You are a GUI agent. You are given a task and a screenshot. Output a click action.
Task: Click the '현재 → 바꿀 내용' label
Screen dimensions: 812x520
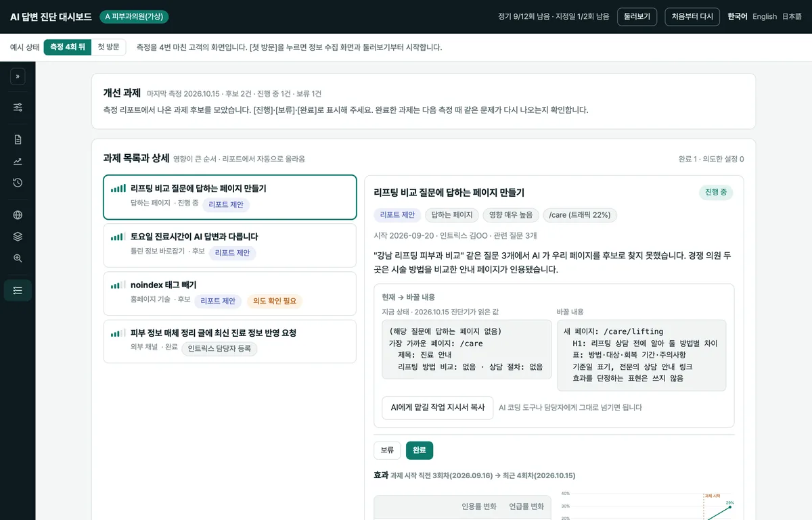click(x=408, y=297)
